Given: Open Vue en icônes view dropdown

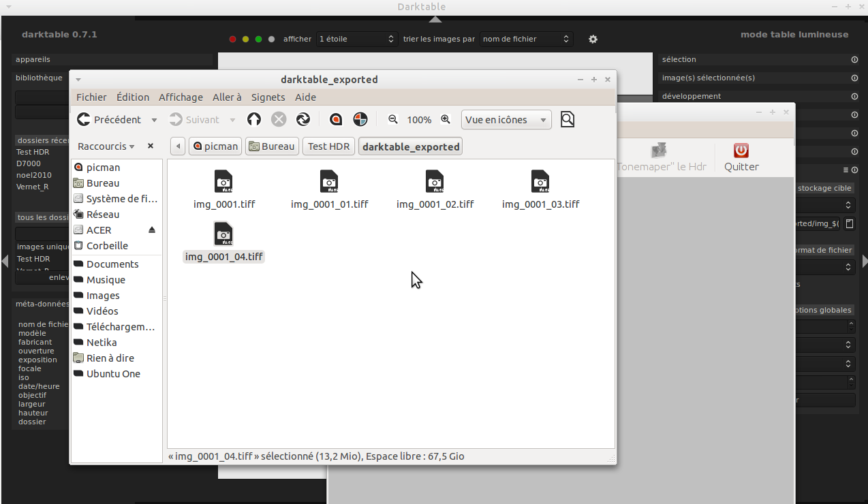Looking at the screenshot, I should pyautogui.click(x=506, y=120).
